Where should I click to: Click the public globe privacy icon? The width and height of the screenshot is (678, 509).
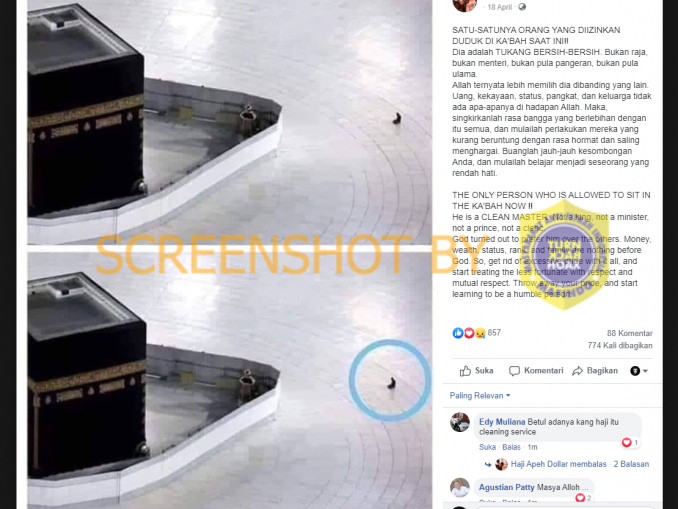pos(522,7)
